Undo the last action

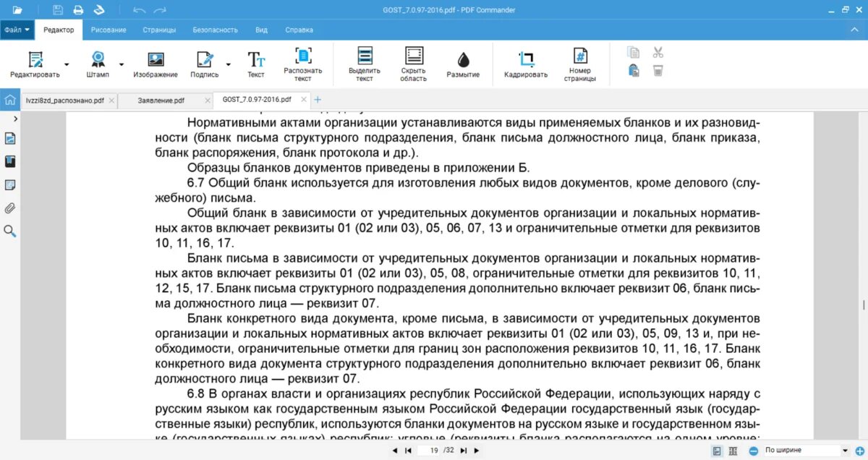[x=140, y=10]
